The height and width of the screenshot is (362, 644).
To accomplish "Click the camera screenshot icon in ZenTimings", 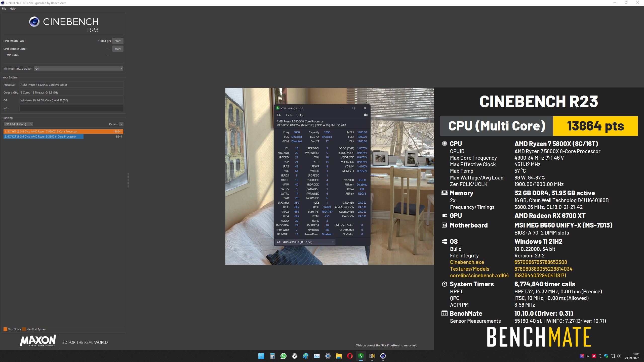I will pos(366,115).
